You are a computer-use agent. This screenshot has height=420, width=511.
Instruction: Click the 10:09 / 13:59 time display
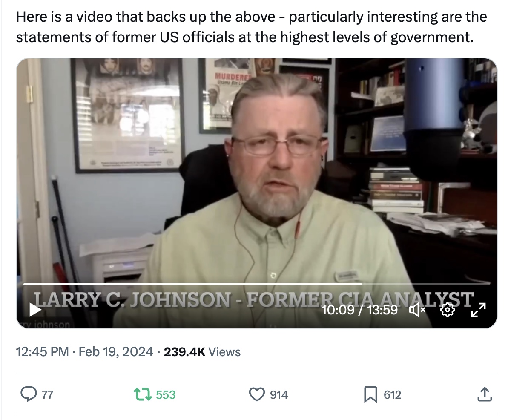360,310
